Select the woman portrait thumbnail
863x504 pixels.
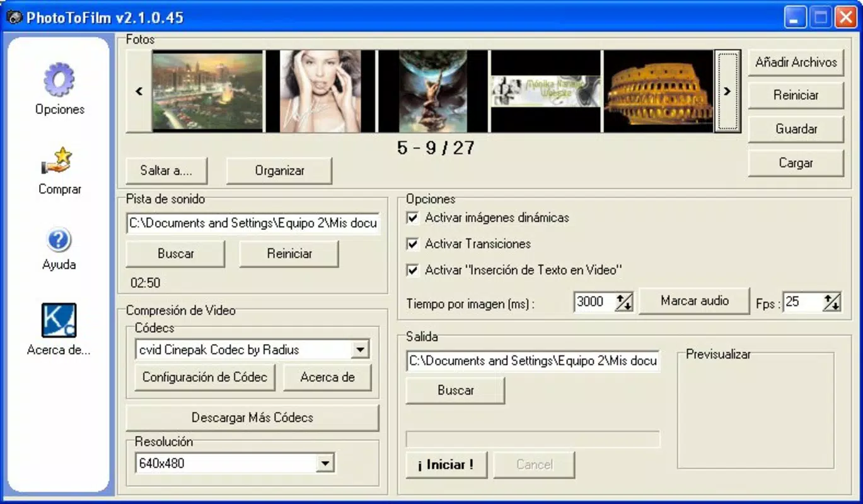point(320,91)
